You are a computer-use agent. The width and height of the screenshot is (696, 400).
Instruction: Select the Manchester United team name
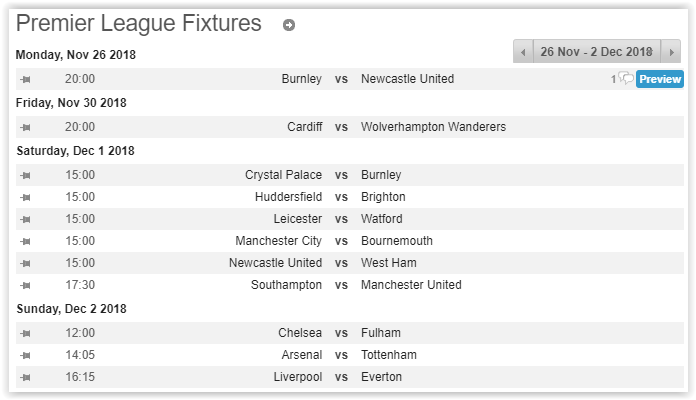point(411,285)
